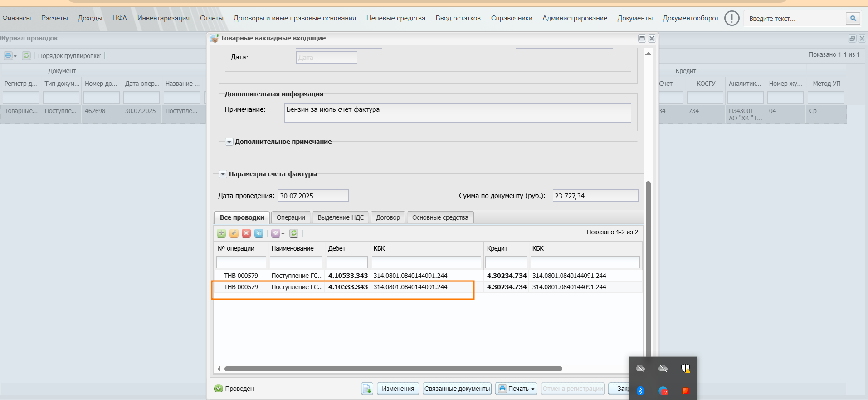Screen dimensions: 868x400
Task: Open the Документооборот menu
Action: point(691,18)
